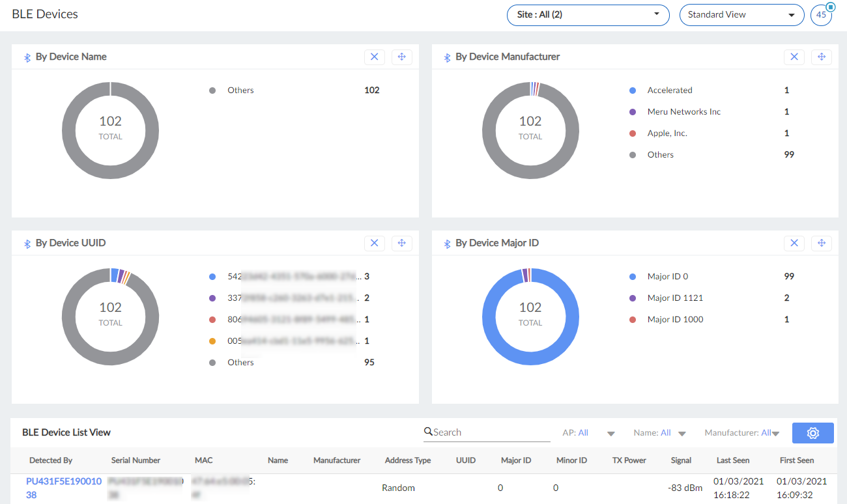This screenshot has height=504, width=847.
Task: Click the move icon on By Device Major ID widget
Action: point(822,243)
